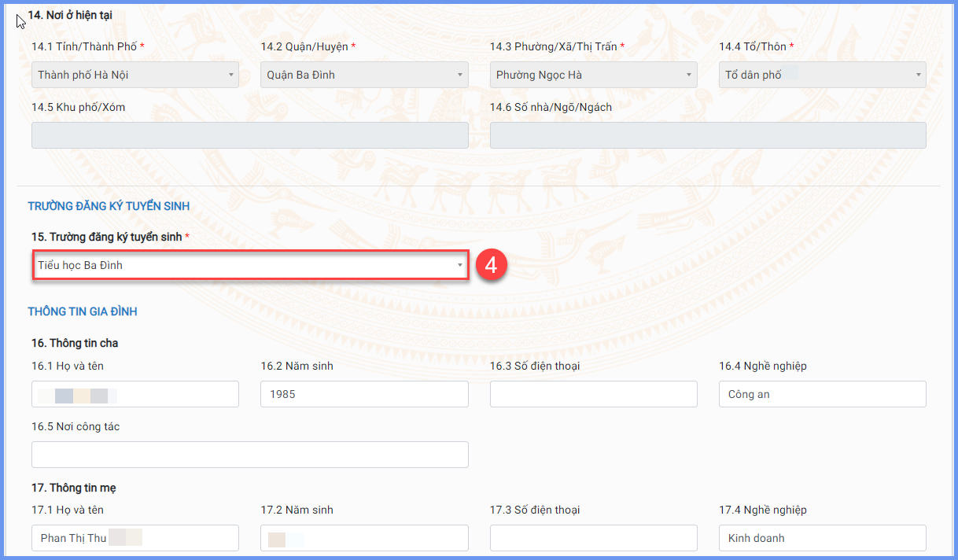The height and width of the screenshot is (560, 958).
Task: Open the Quận/Huyện dropdown showing Quận Ba Đình
Action: click(x=364, y=75)
